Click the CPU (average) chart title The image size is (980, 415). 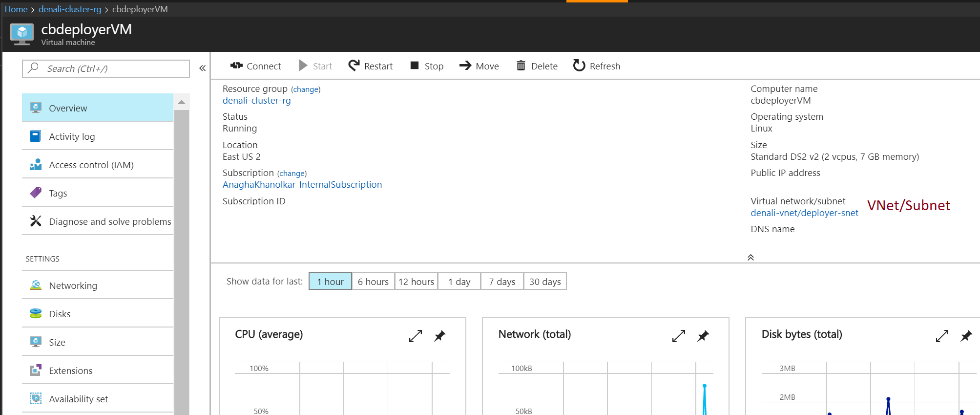pos(269,334)
